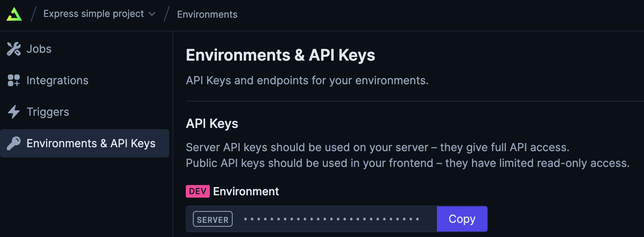
Task: Copy the server API key
Action: point(462,219)
